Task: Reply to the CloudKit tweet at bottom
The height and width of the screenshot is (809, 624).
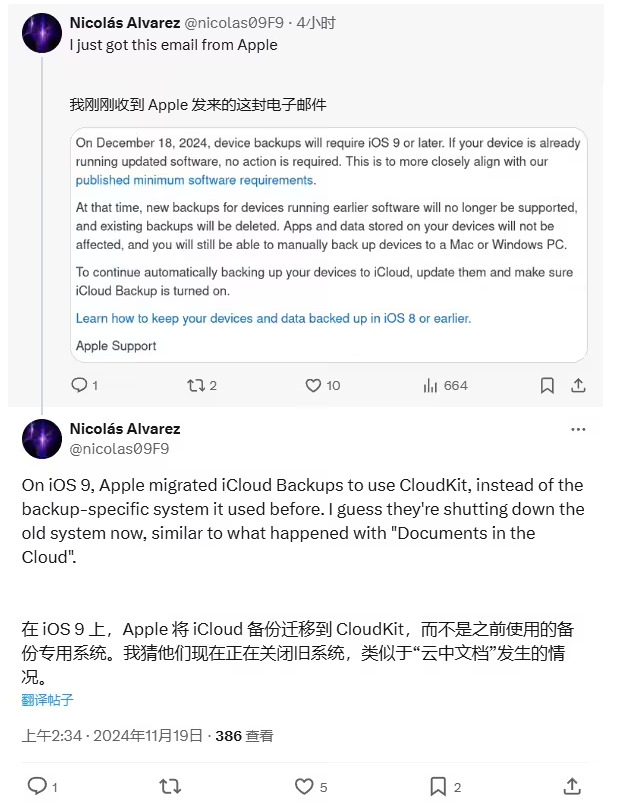Action: pos(37,786)
